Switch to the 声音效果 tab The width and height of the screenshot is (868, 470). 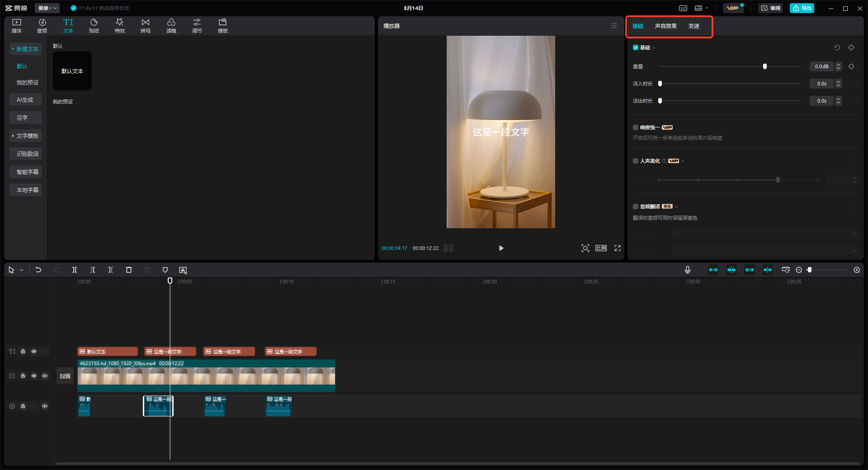click(x=665, y=26)
